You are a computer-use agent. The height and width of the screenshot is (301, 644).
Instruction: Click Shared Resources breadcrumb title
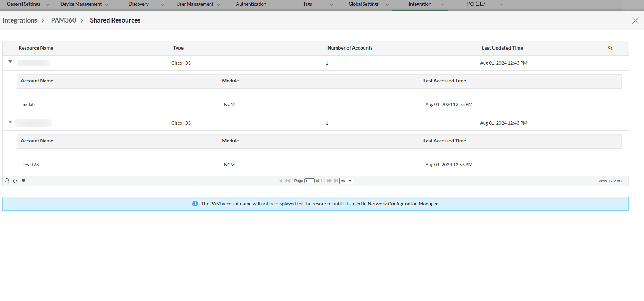(x=115, y=20)
